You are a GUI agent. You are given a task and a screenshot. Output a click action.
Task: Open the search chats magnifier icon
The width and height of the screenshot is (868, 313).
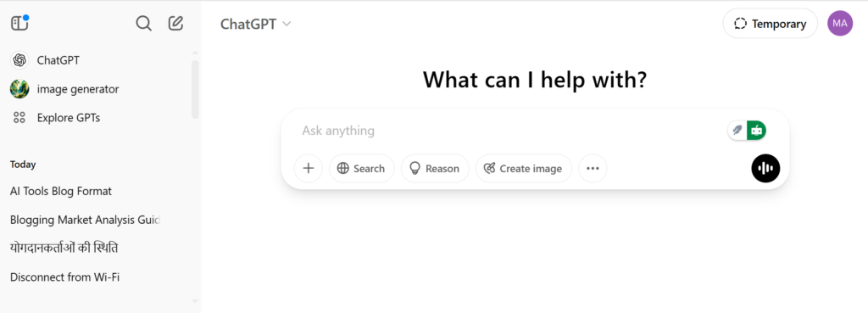pos(143,23)
